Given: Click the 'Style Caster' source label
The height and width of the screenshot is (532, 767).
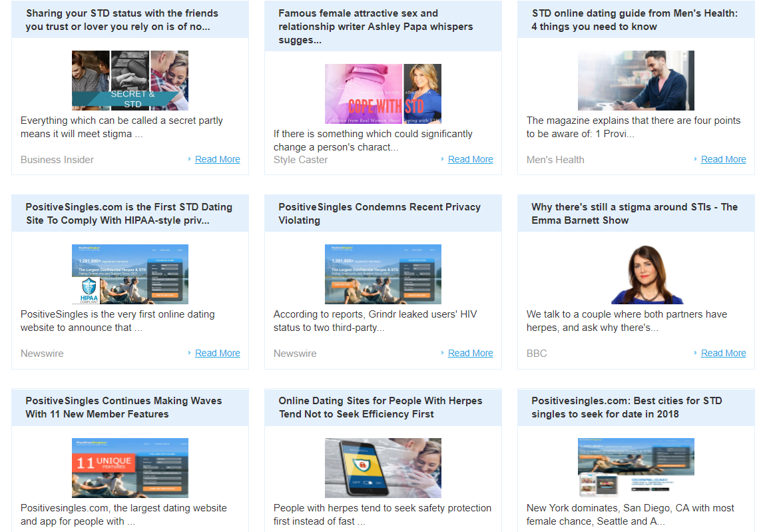Looking at the screenshot, I should point(300,160).
